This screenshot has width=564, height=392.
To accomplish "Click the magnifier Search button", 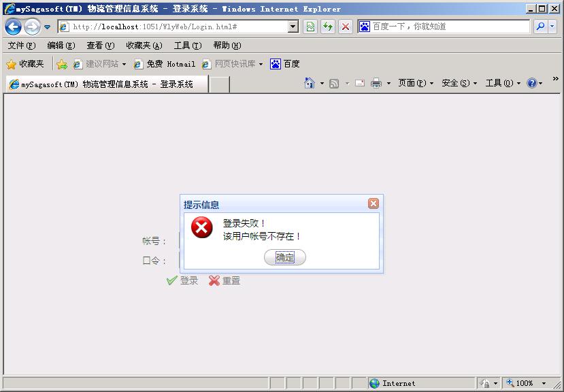I will pyautogui.click(x=540, y=27).
